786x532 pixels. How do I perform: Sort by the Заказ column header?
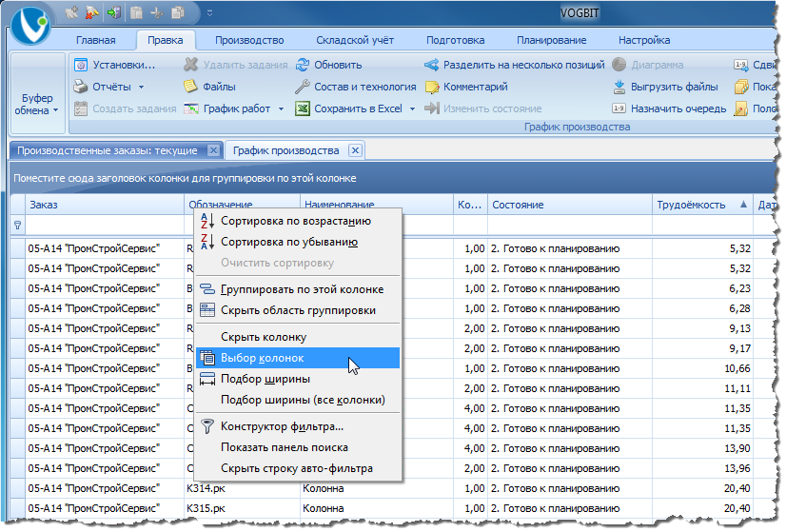click(105, 205)
